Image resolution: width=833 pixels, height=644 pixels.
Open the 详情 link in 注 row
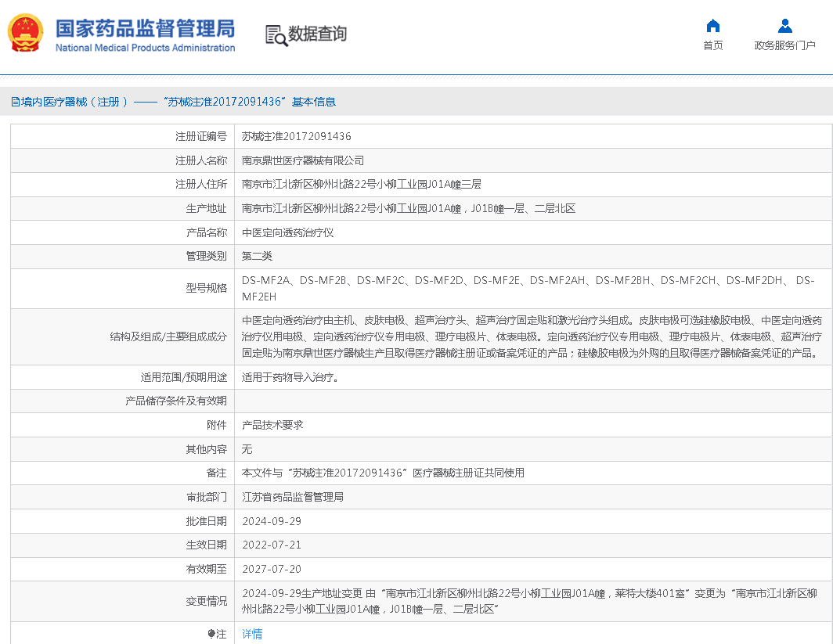click(x=252, y=634)
